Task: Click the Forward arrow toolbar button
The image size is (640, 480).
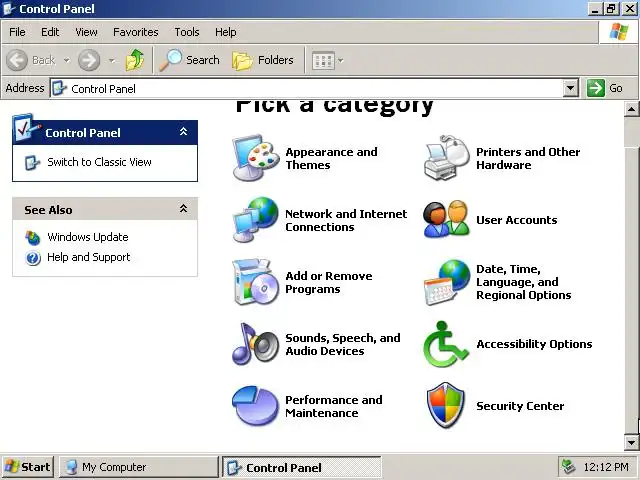Action: (89, 60)
